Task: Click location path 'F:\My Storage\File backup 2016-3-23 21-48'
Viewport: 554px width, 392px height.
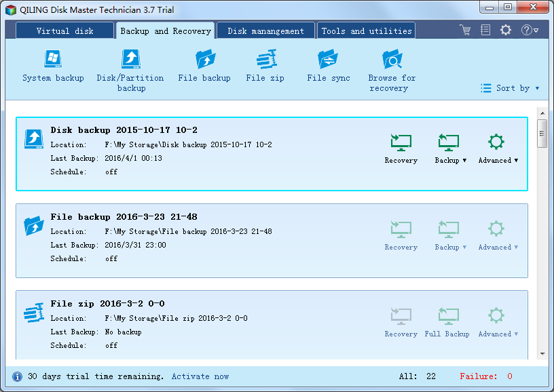Action: tap(188, 231)
